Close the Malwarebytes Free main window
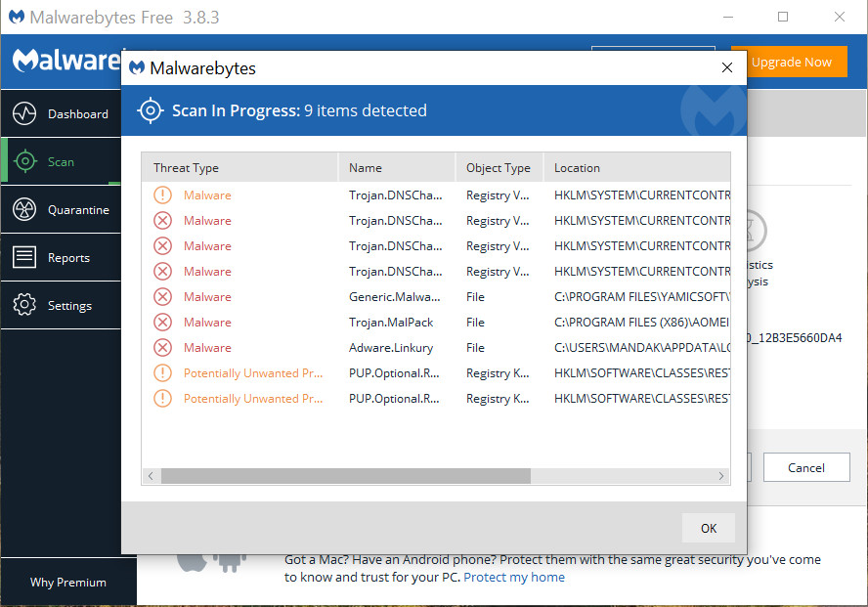 tap(840, 18)
